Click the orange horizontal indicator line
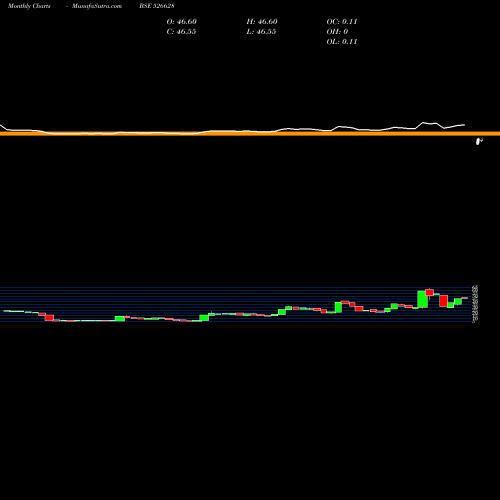 250,134
